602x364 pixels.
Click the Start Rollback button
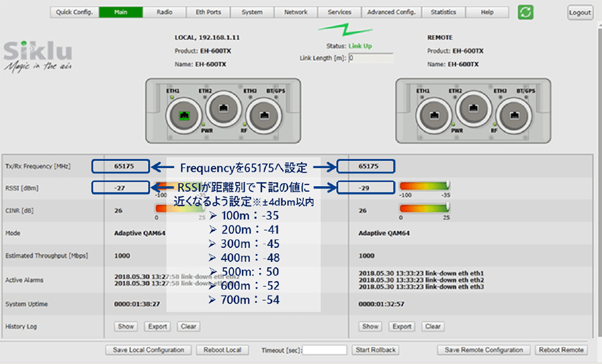coord(376,350)
